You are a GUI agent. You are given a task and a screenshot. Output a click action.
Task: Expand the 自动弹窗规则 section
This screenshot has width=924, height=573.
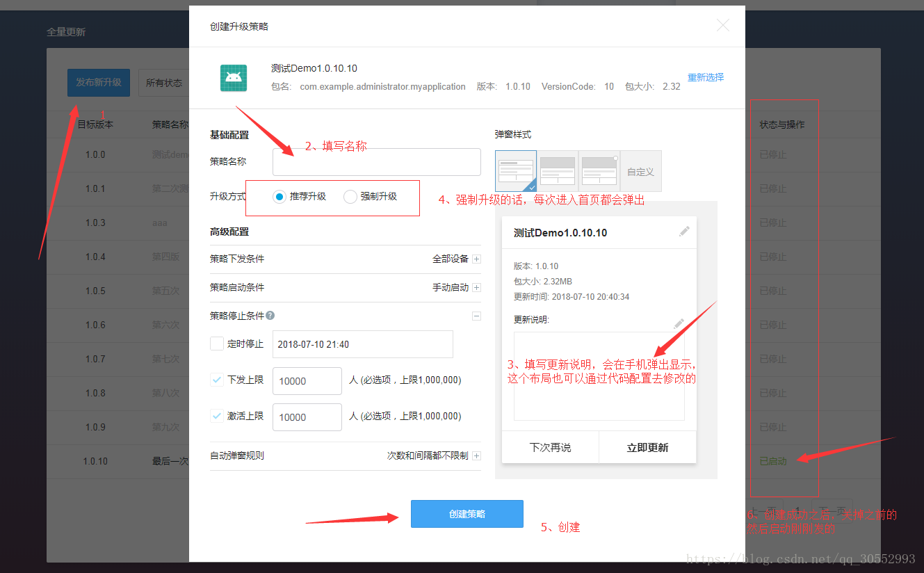[477, 456]
